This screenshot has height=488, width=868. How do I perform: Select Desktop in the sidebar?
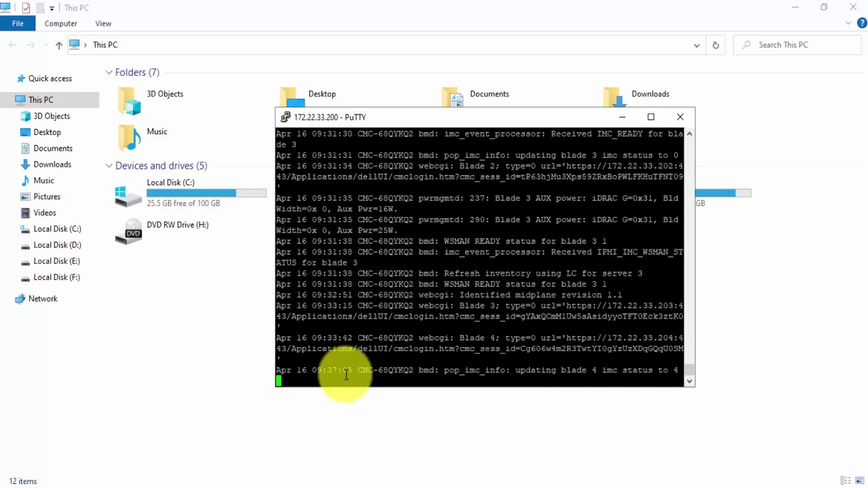coord(47,132)
